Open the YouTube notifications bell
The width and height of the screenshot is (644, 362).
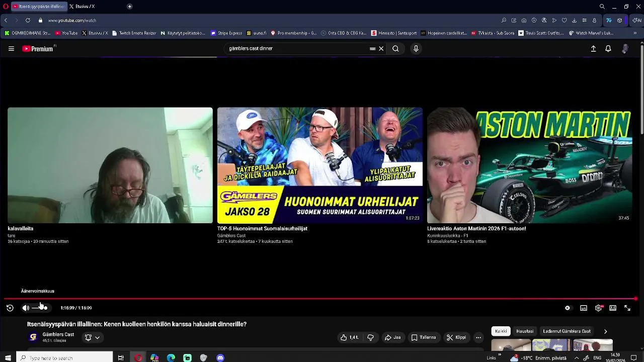pos(608,49)
